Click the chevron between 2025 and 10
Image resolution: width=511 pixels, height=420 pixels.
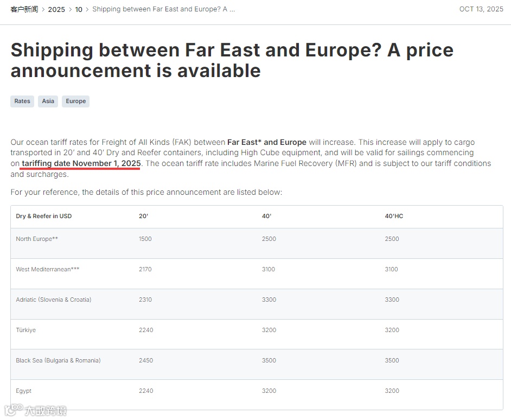coord(70,9)
